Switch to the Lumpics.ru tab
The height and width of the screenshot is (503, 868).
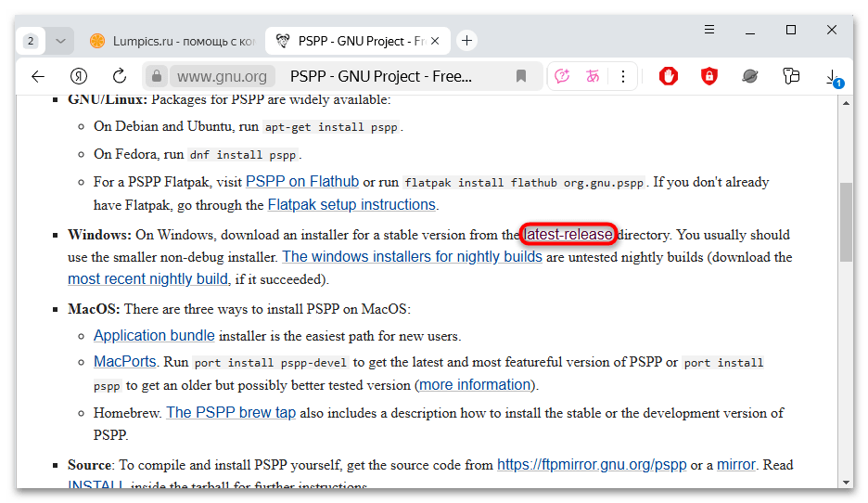pos(172,41)
